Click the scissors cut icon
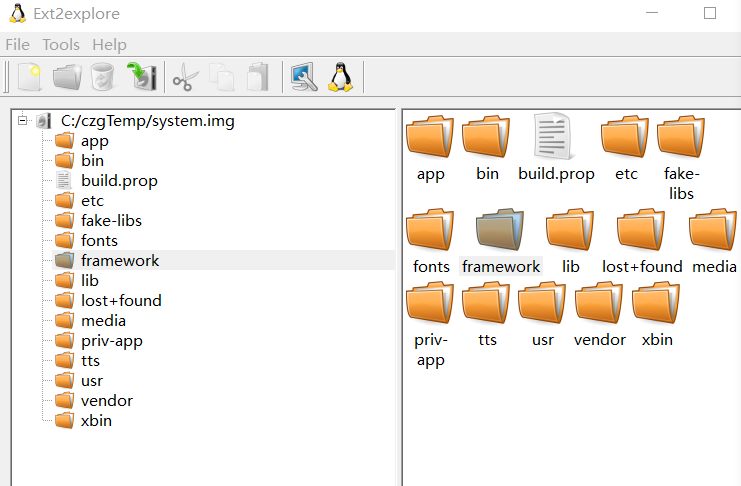 [x=185, y=78]
